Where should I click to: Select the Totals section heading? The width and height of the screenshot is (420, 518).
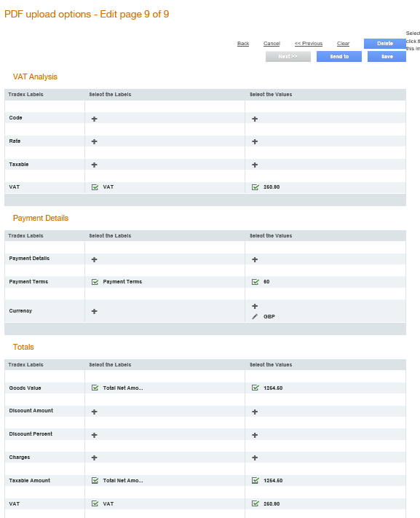(x=23, y=347)
